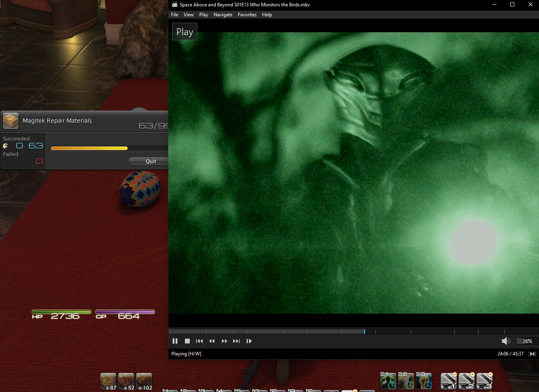Activate gear set slot 3 on hotbar
The width and height of the screenshot is (539, 392).
click(x=424, y=381)
